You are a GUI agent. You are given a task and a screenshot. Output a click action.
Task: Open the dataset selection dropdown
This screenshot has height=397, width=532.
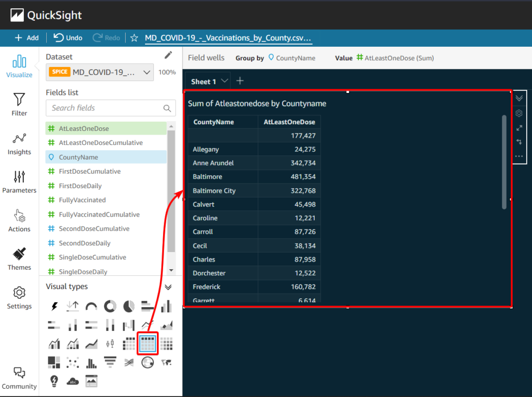147,72
